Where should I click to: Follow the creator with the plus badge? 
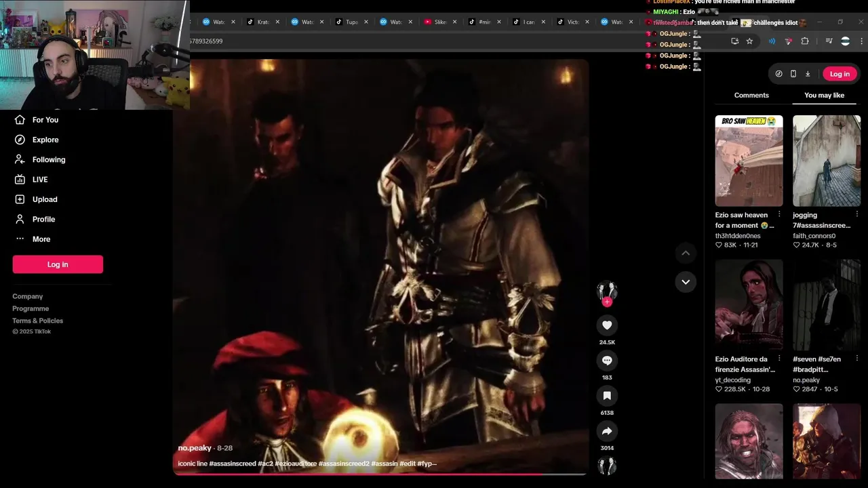(607, 302)
